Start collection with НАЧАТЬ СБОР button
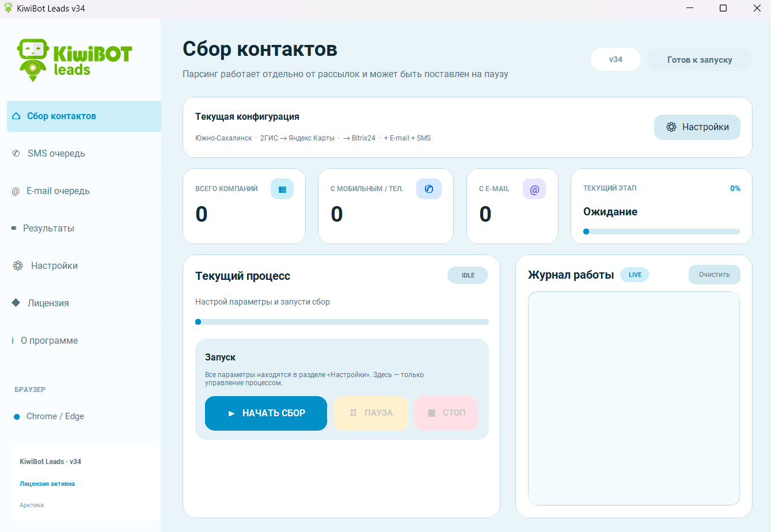 [x=266, y=413]
